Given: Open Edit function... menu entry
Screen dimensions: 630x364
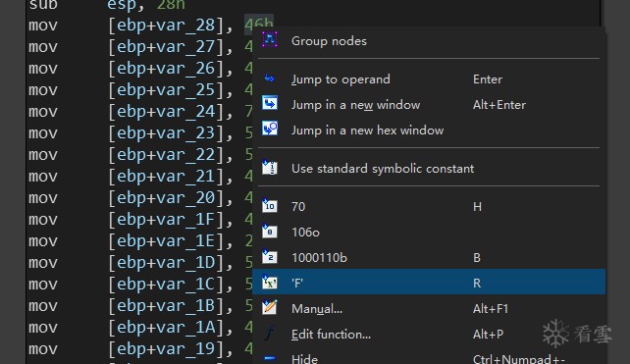Looking at the screenshot, I should click(429, 335).
